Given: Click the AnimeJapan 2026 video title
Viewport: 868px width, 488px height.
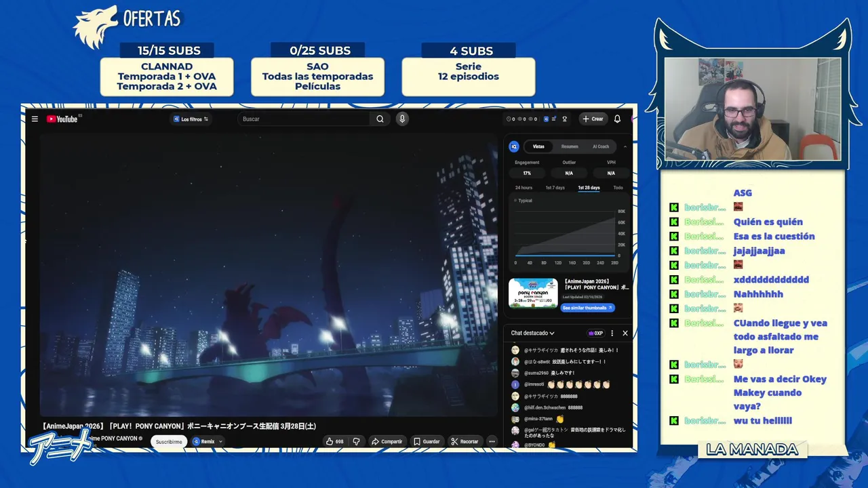Looking at the screenshot, I should 178,426.
